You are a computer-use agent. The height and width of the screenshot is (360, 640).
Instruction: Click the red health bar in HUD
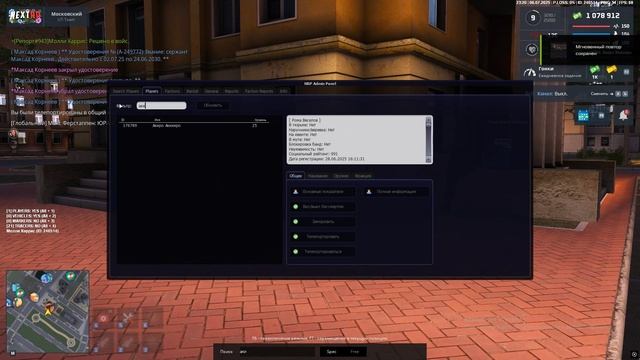tap(591, 27)
